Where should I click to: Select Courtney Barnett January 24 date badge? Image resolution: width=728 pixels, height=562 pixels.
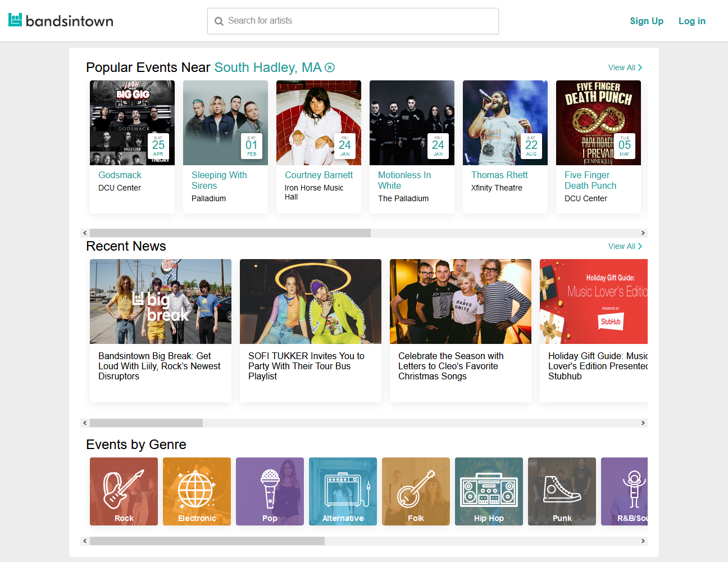(x=345, y=146)
